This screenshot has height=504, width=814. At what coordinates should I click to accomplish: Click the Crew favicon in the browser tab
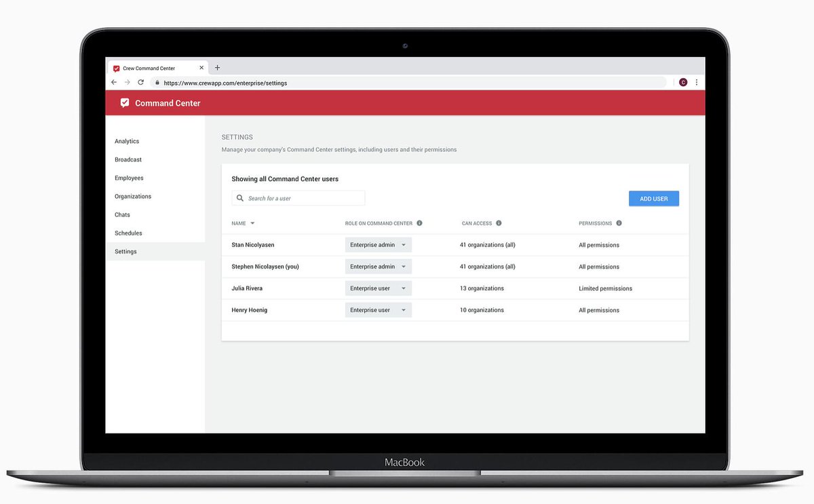tap(117, 69)
